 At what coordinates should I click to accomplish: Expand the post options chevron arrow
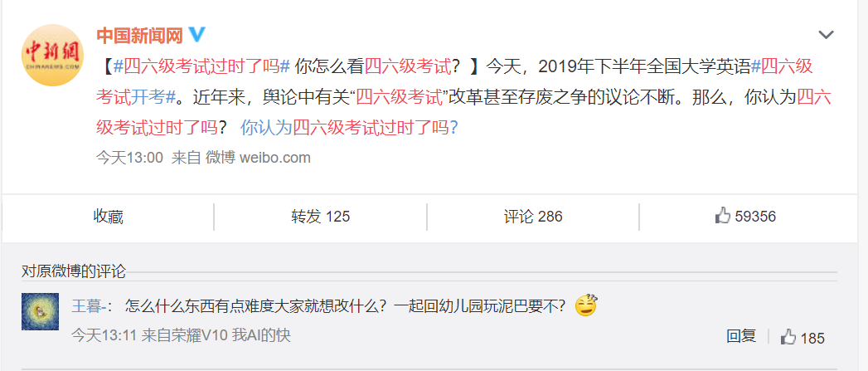coord(826,35)
